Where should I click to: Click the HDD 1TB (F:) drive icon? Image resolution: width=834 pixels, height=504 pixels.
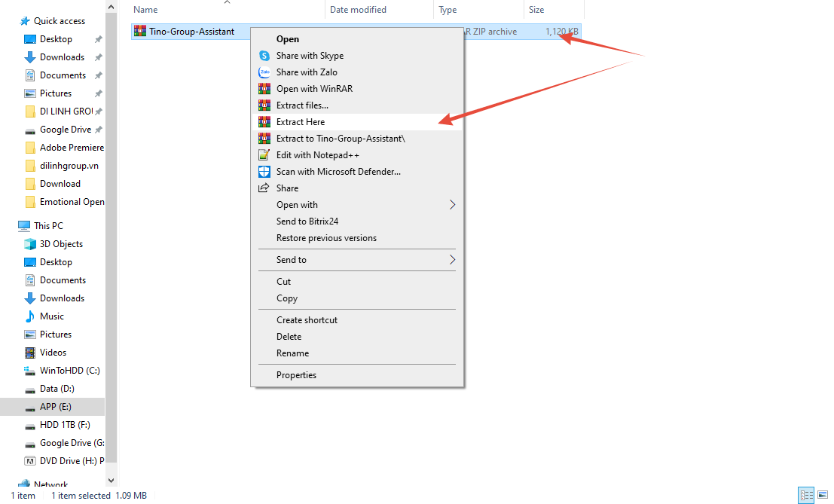coord(30,426)
